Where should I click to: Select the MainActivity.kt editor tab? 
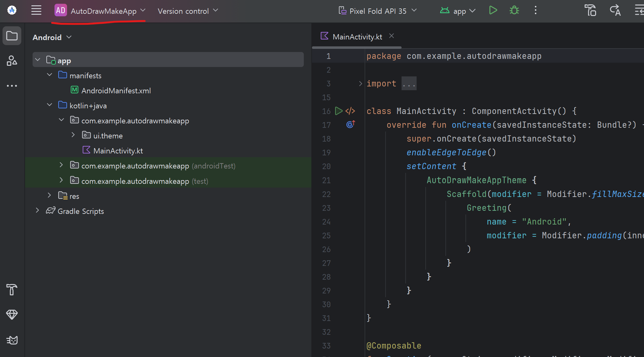tap(357, 37)
